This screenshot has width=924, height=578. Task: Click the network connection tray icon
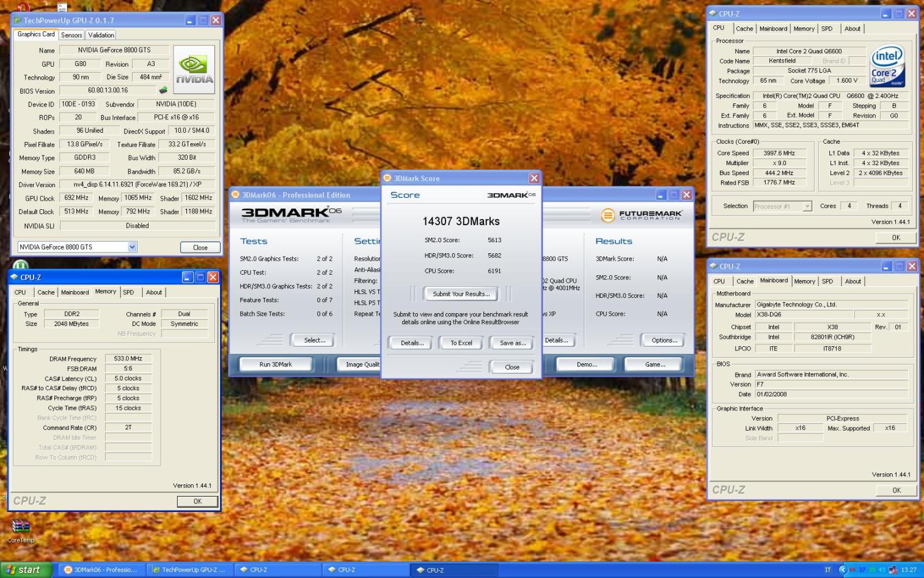[x=893, y=570]
